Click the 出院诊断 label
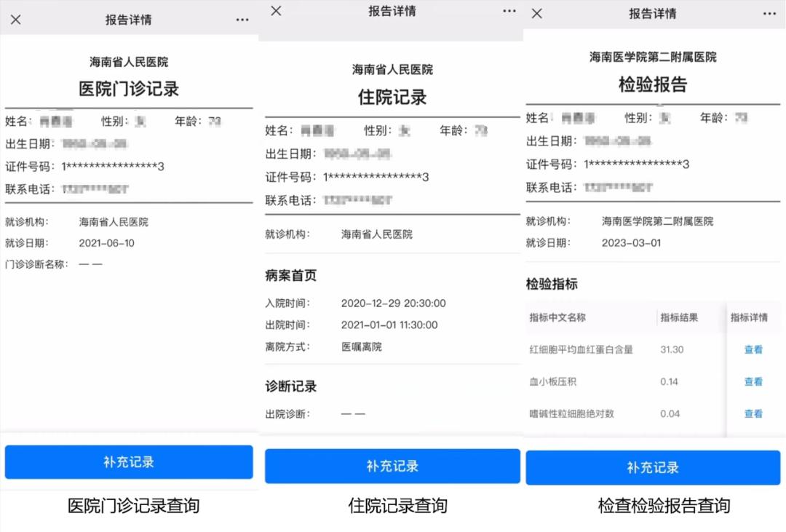This screenshot has height=532, width=786. 286,414
